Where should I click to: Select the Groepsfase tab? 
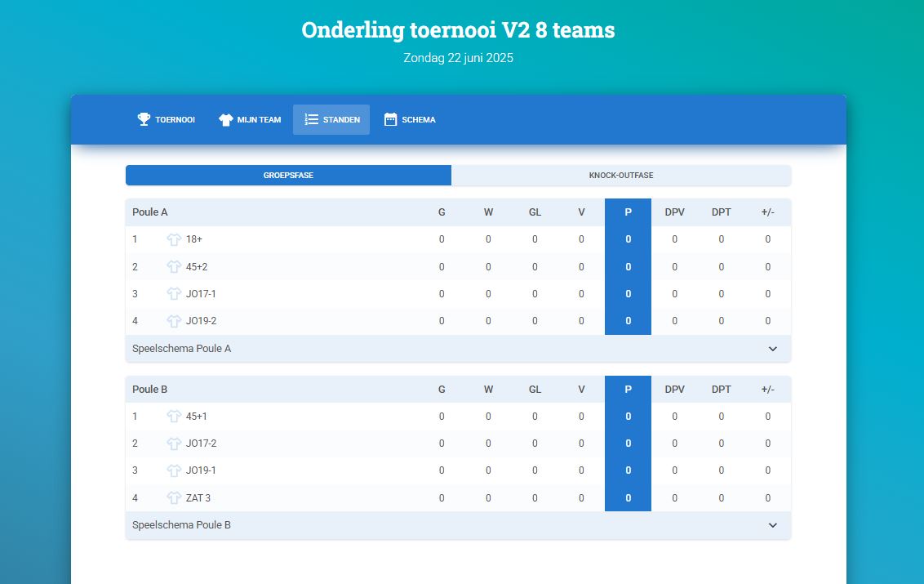288,176
